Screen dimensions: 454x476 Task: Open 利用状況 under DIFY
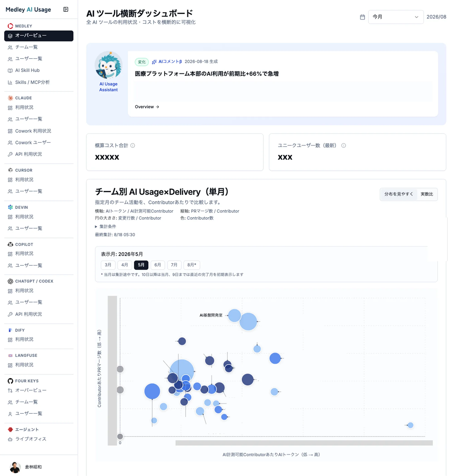pos(39,339)
